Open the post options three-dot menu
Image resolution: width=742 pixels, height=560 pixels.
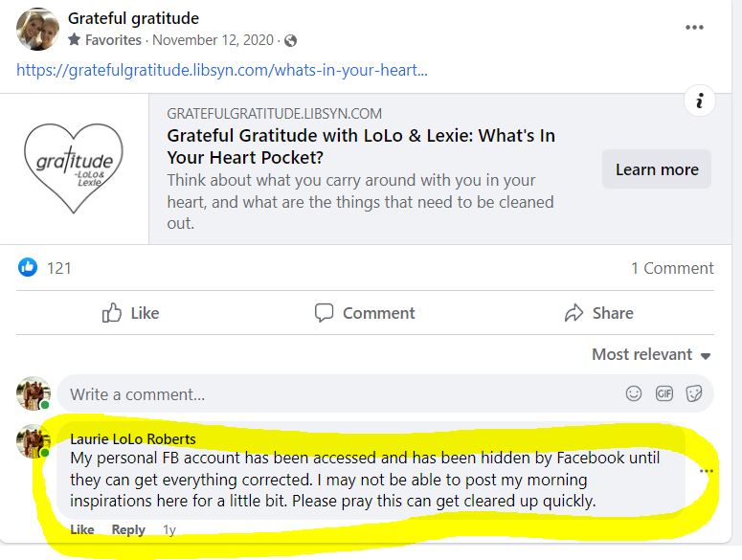(x=695, y=28)
